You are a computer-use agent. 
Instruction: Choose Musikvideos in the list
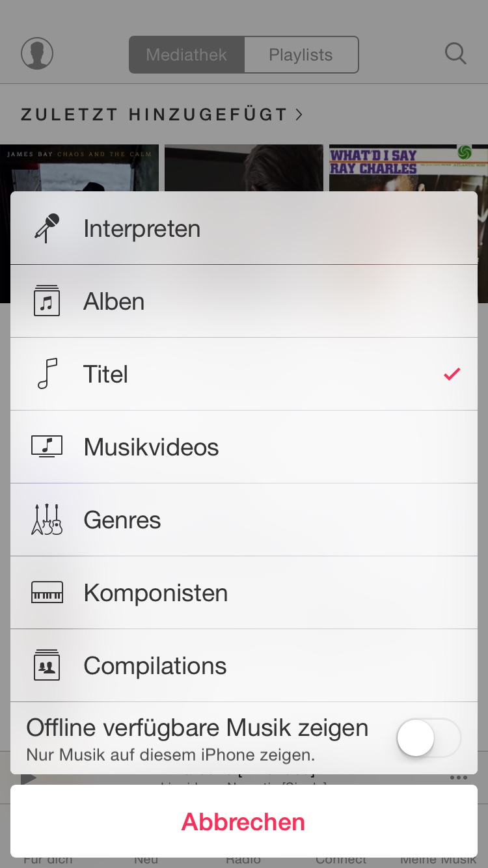(x=151, y=447)
